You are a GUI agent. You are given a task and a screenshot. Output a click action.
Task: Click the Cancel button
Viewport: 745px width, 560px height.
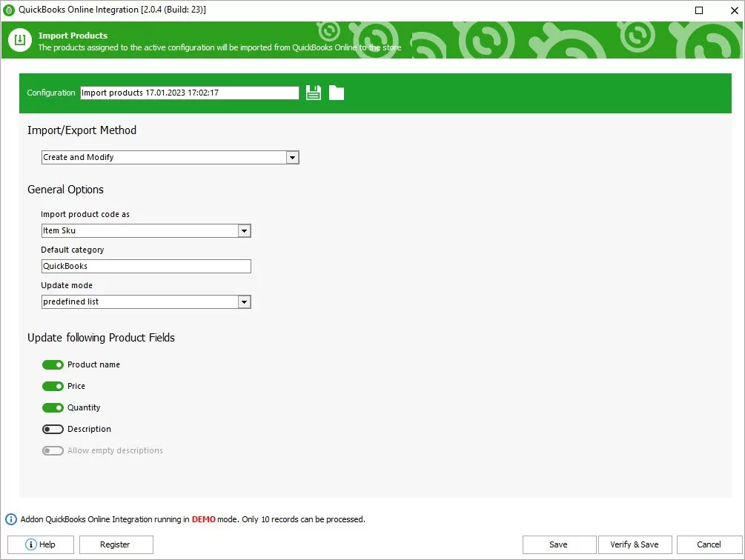(709, 544)
